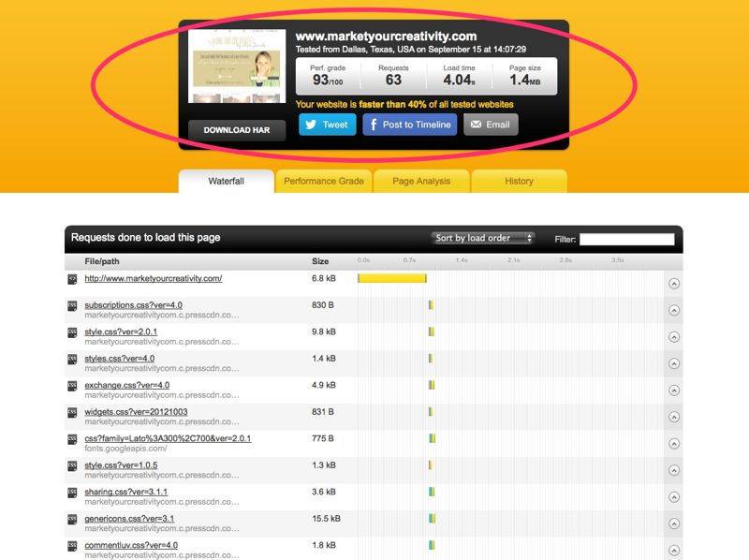Open http://www.marketyourcreativity.com/ link
749x560 pixels.
click(x=154, y=278)
